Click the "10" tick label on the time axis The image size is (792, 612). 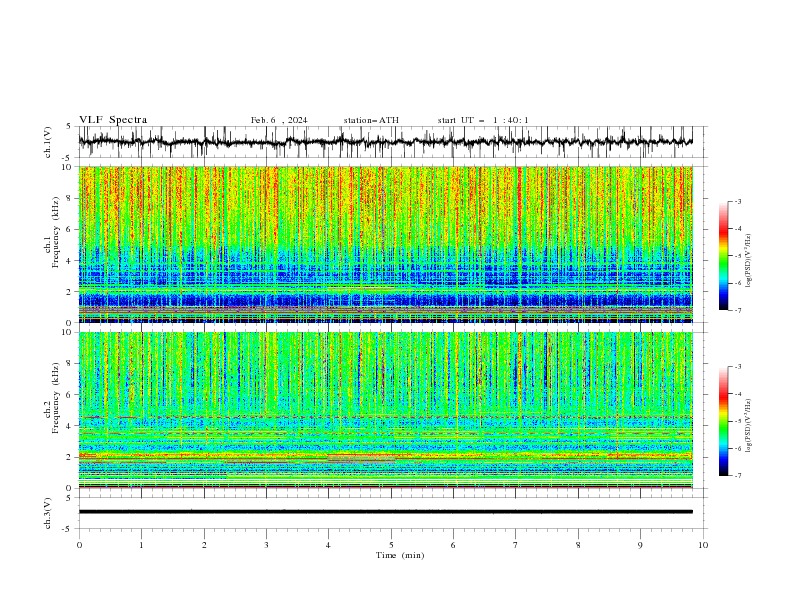click(703, 545)
